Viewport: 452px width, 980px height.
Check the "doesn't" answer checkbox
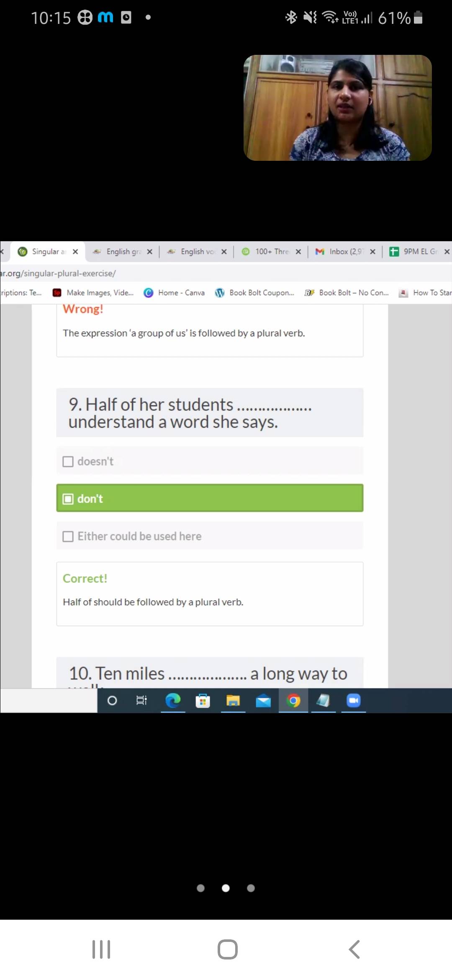68,462
